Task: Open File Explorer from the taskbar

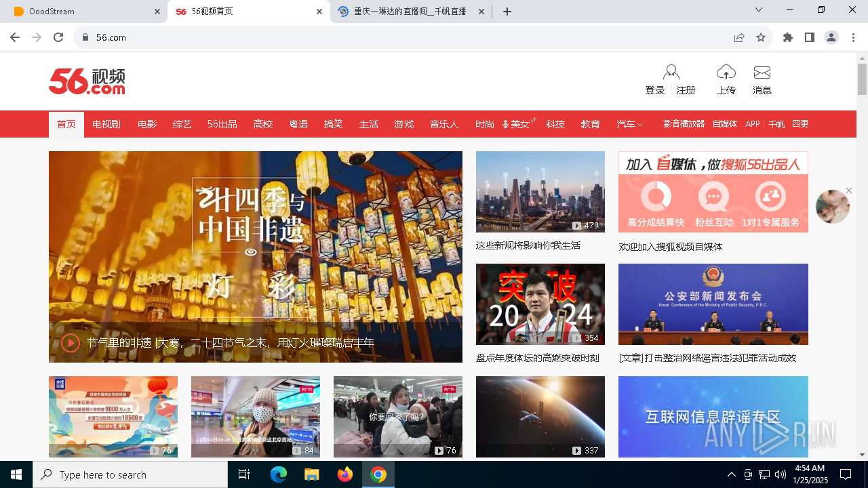Action: (312, 474)
